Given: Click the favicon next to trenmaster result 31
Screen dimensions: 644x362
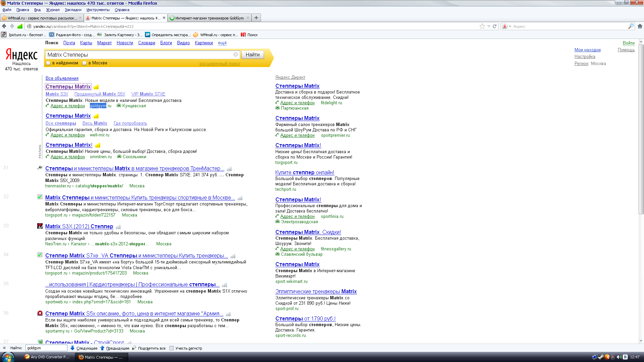Looking at the screenshot, I should [x=40, y=168].
